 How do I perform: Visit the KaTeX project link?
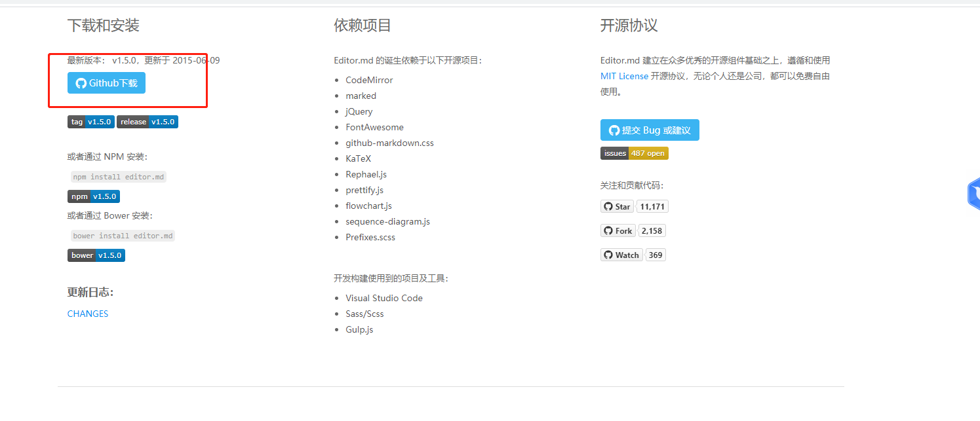358,158
